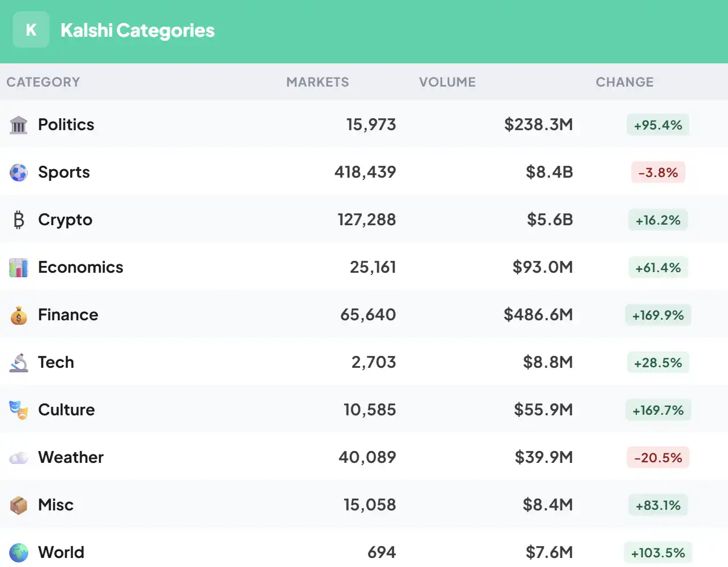Sort by the CATEGORY column header
The height and width of the screenshot is (567, 728).
pos(43,82)
